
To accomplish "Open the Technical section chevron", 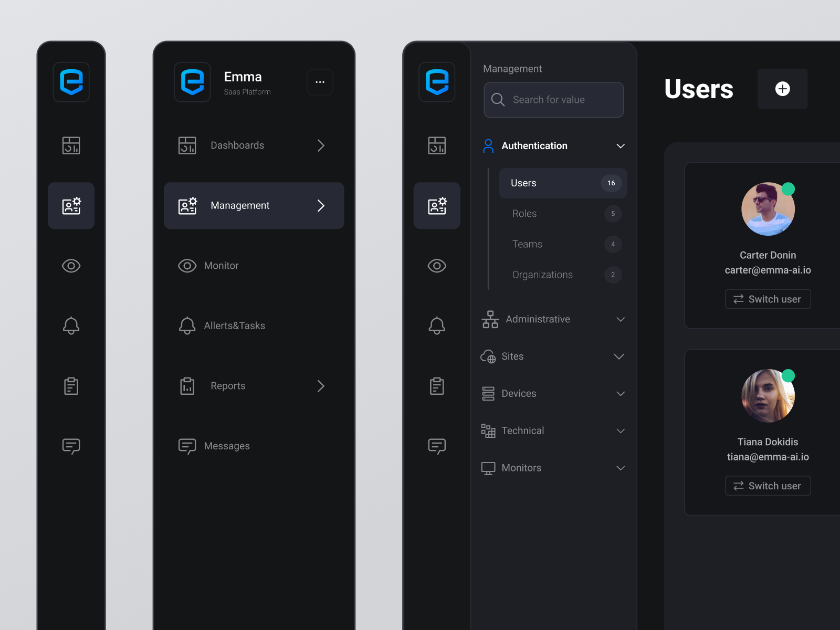I will coord(621,430).
